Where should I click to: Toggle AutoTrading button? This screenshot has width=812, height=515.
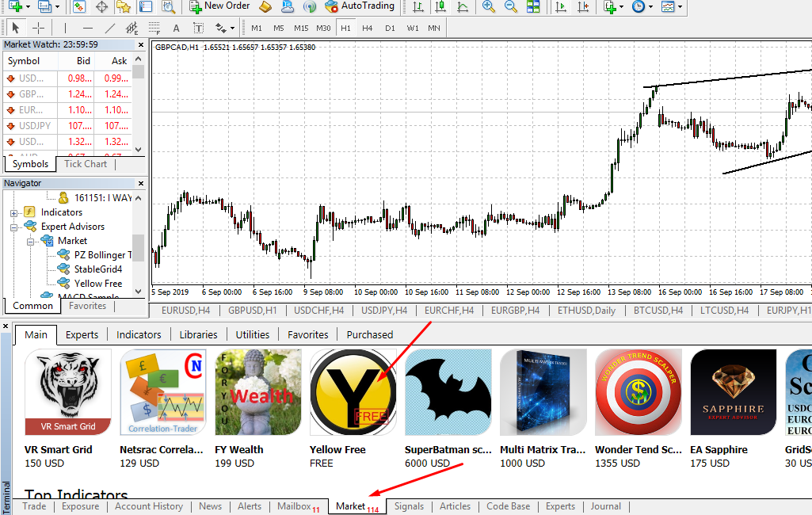pos(359,6)
